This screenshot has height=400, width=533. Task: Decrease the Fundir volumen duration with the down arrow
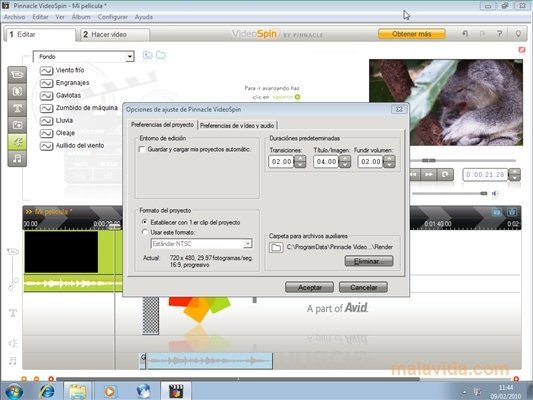pos(390,165)
